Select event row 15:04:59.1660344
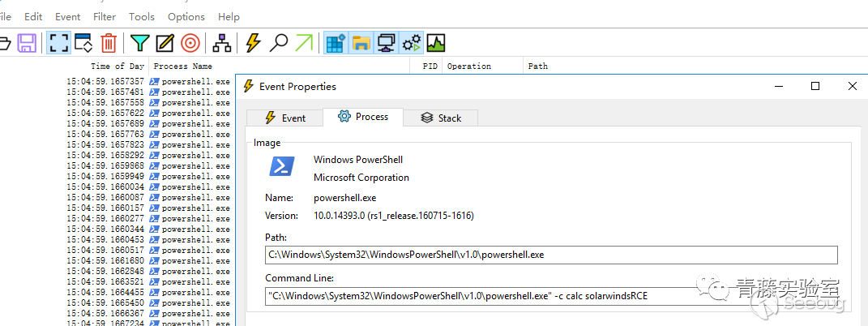 (x=148, y=229)
